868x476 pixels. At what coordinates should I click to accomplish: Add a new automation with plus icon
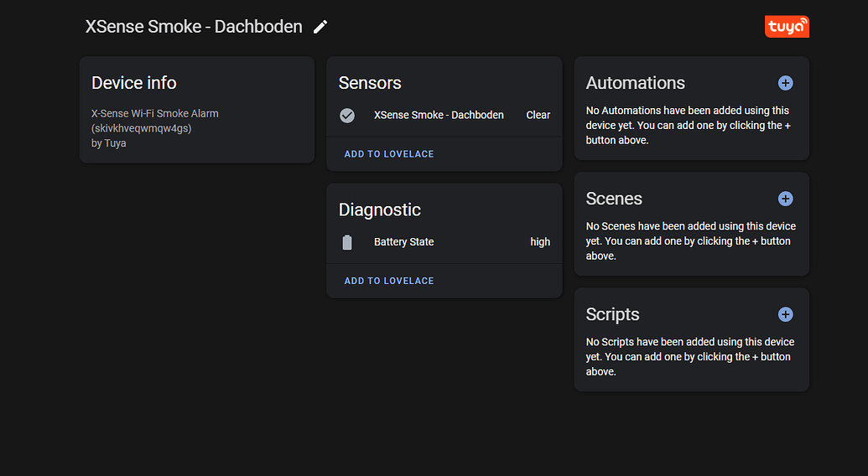tap(785, 83)
